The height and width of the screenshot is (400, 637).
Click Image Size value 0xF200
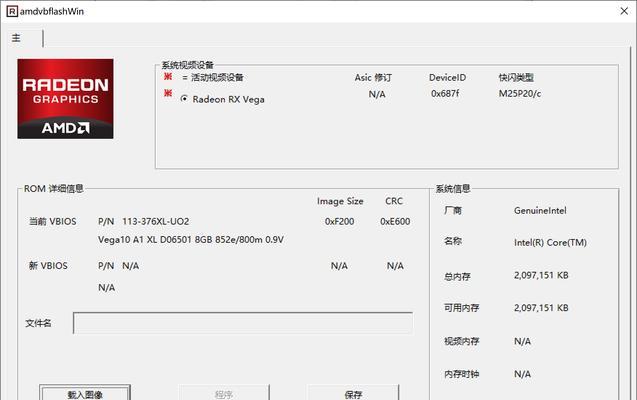(340, 222)
